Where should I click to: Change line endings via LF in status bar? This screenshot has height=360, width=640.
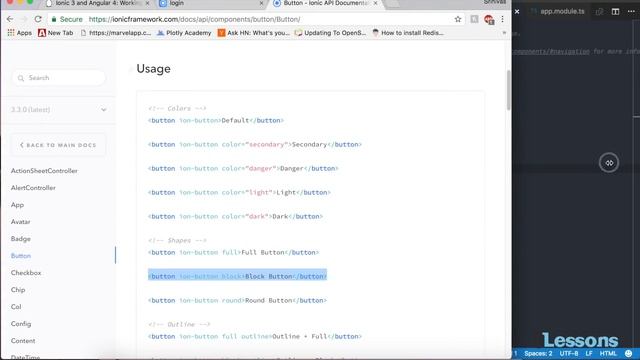[x=589, y=353]
